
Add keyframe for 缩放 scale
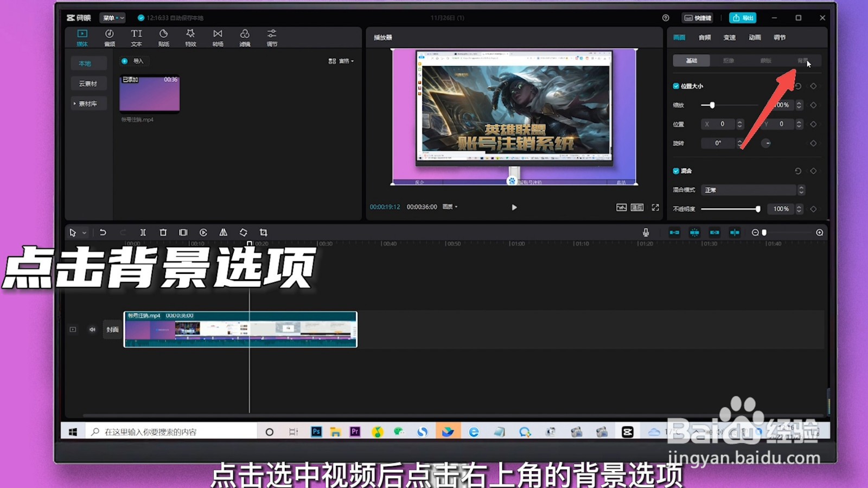(x=813, y=105)
